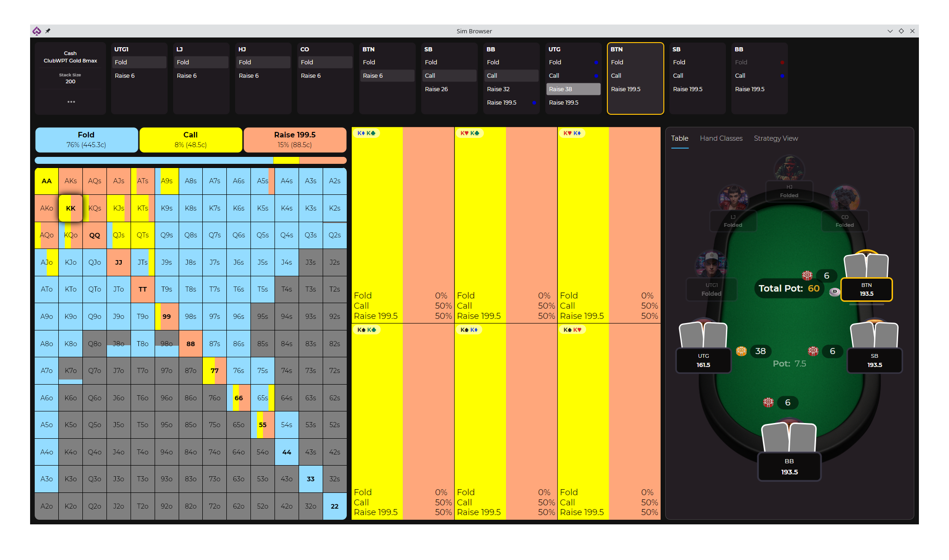Select the AKo hand cell

coord(47,208)
